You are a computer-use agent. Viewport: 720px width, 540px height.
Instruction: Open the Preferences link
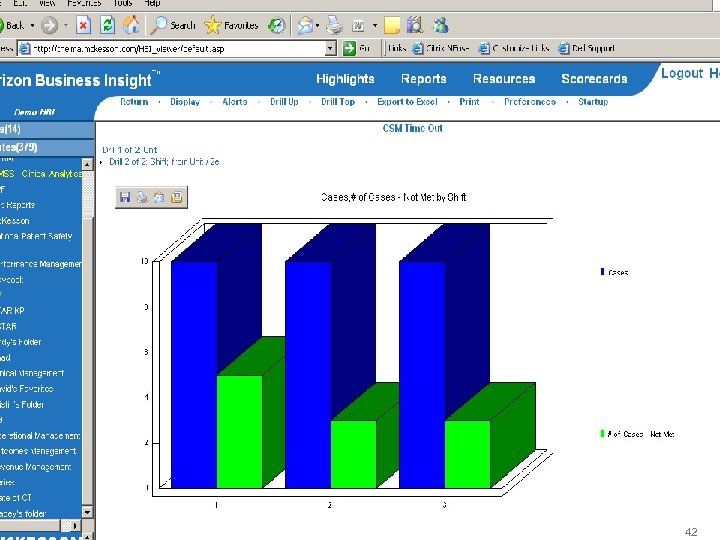pos(530,102)
